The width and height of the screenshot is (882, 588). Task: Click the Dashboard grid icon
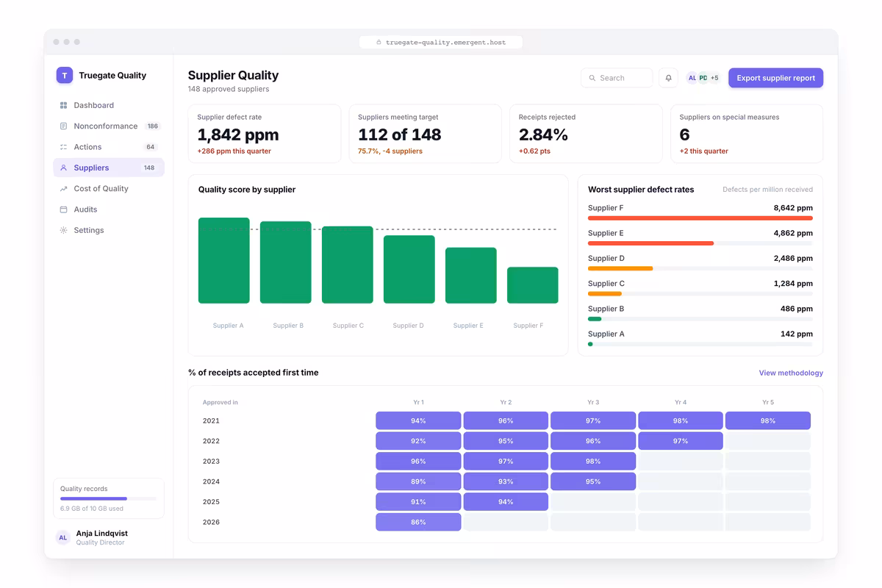(63, 105)
